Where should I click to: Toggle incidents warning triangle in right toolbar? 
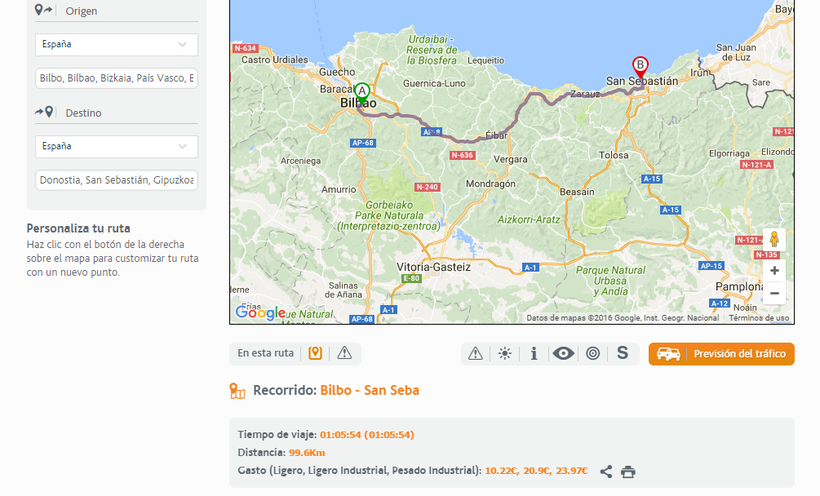(476, 353)
